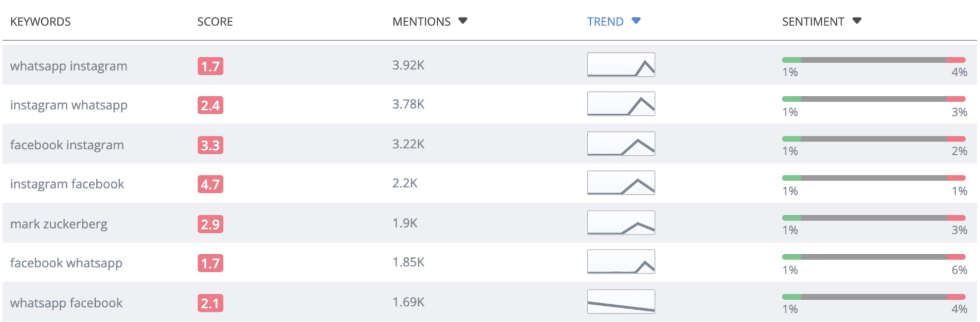The image size is (980, 322).
Task: Click the trend chart next to mark zuckerberg
Action: point(620,223)
